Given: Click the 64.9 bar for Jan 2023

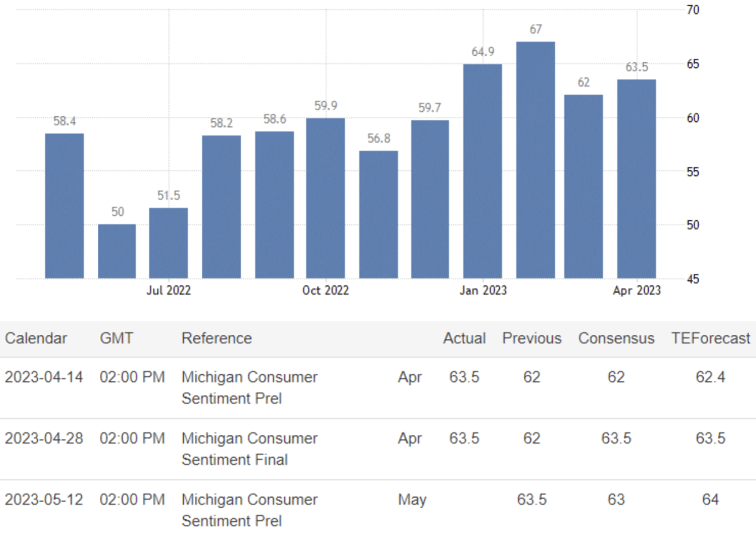Looking at the screenshot, I should point(482,171).
